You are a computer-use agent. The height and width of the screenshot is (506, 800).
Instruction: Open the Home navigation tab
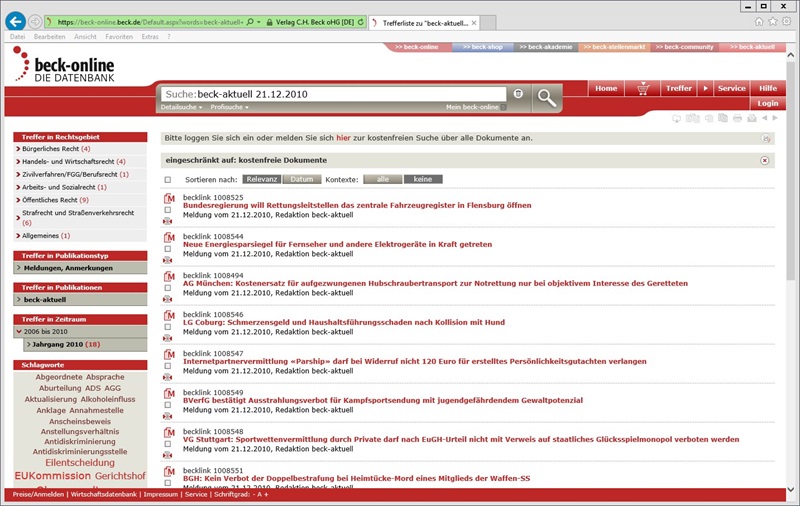606,88
